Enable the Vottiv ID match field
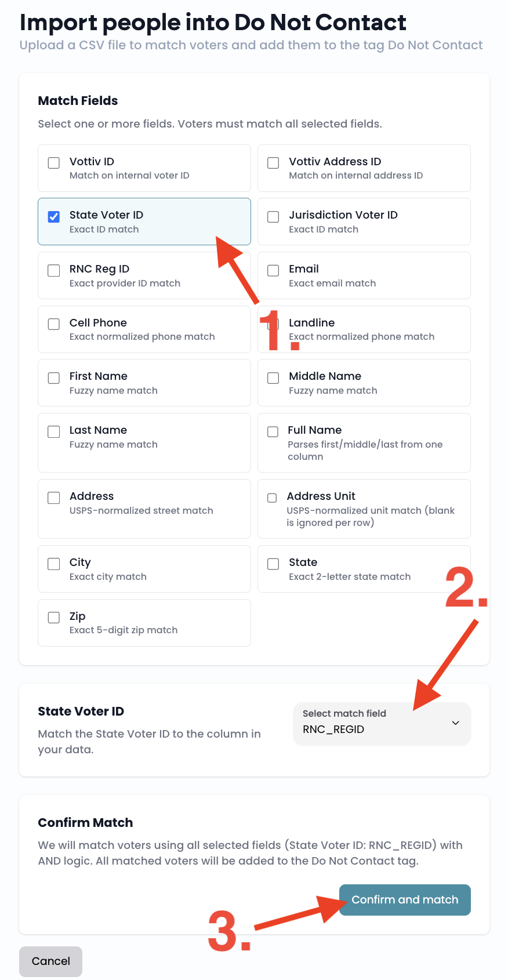This screenshot has width=508, height=980. pos(54,163)
